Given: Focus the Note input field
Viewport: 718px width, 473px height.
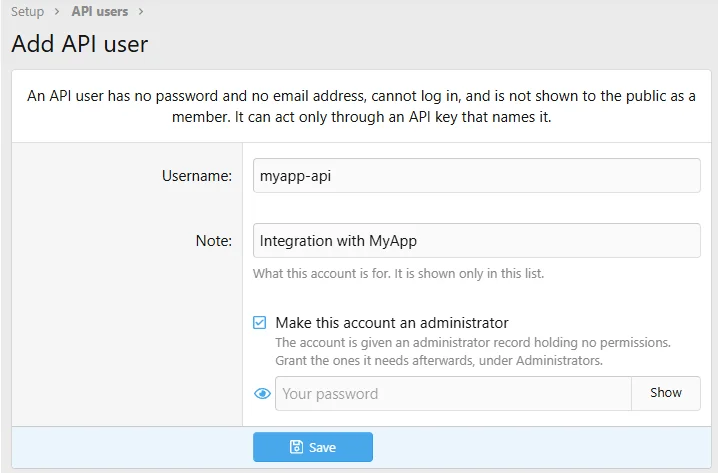Looking at the screenshot, I should (x=477, y=241).
